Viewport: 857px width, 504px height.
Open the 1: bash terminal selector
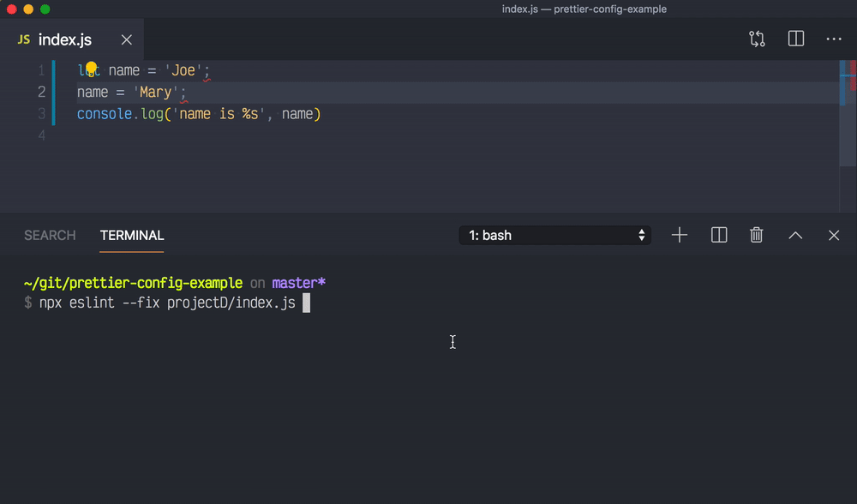[554, 235]
